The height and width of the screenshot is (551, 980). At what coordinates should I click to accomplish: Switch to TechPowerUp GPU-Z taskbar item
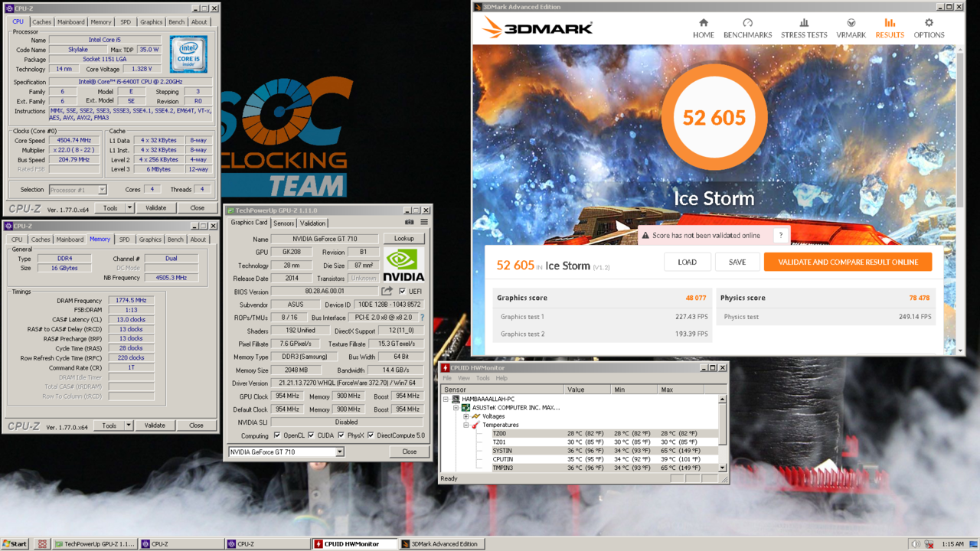pos(95,544)
